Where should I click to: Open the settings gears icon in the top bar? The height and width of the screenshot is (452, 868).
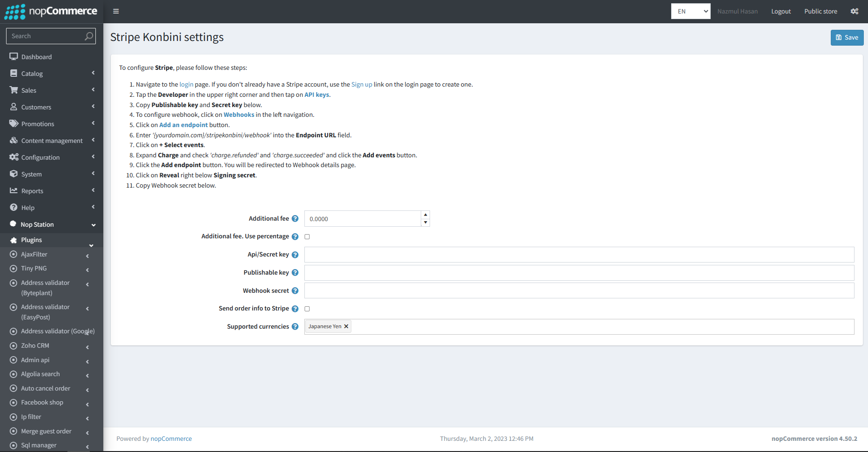(855, 12)
